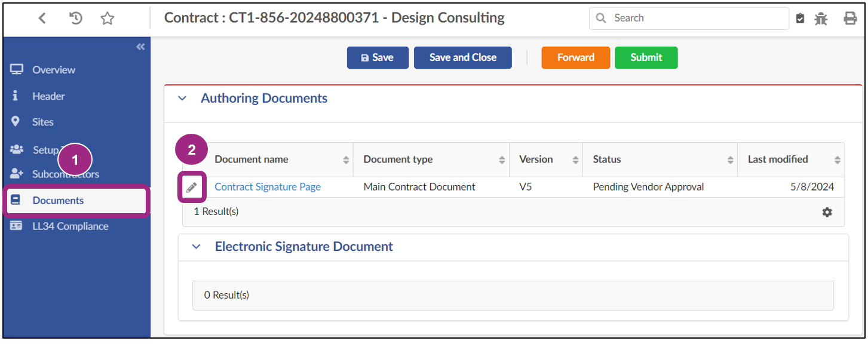Click the Save and Close button

[462, 57]
